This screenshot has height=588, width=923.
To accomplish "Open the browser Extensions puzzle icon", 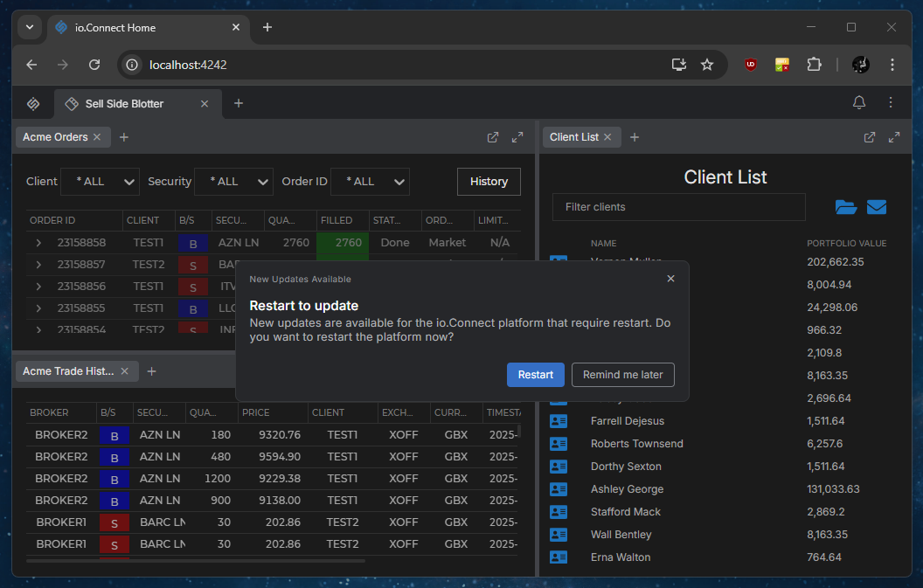I will [x=814, y=64].
